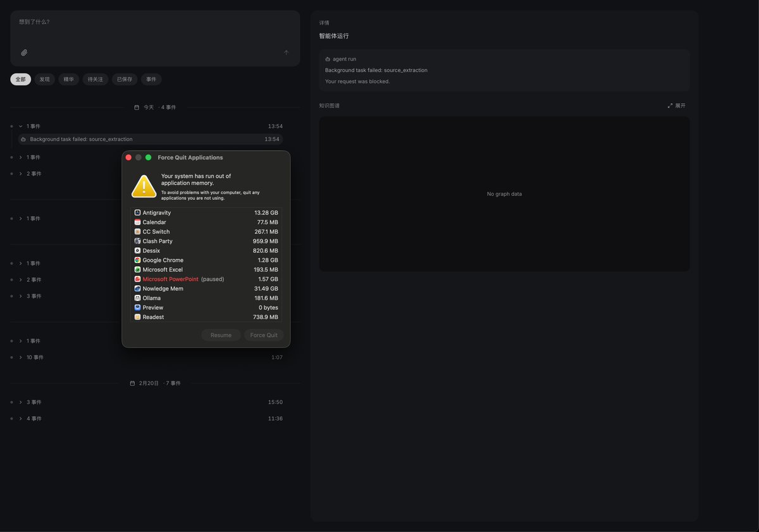Collapse the 1 事件 group at 13:54

[x=20, y=126]
